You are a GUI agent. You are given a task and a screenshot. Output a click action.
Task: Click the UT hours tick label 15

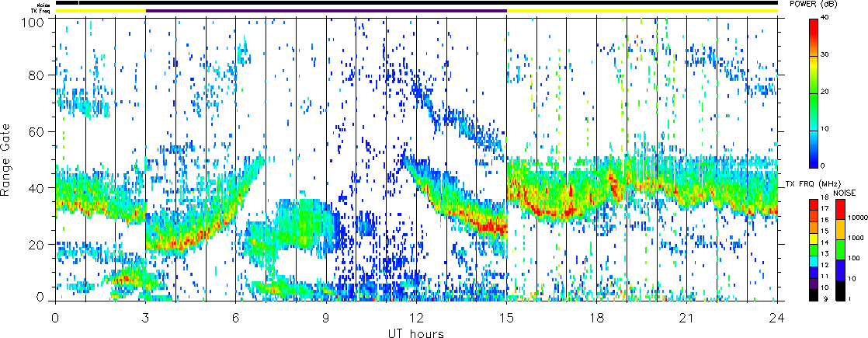pos(506,318)
